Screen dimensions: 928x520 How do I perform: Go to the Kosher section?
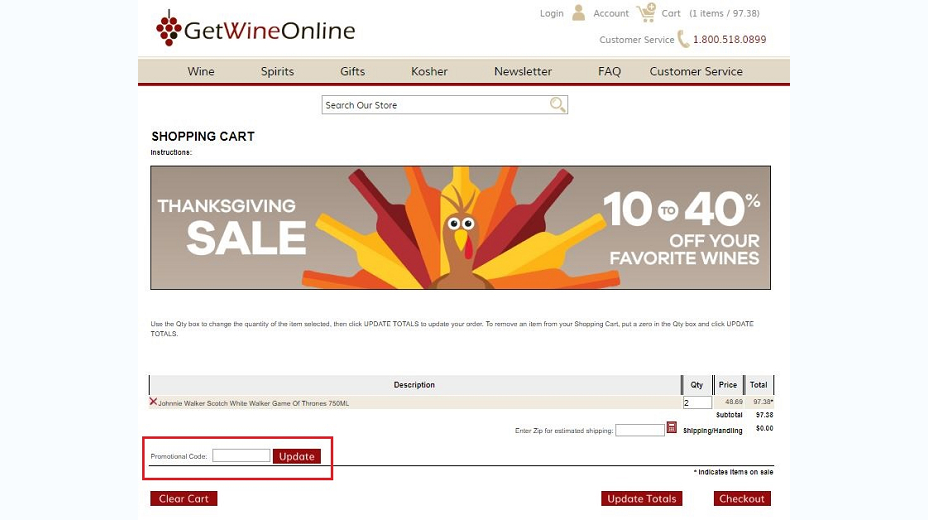(429, 71)
